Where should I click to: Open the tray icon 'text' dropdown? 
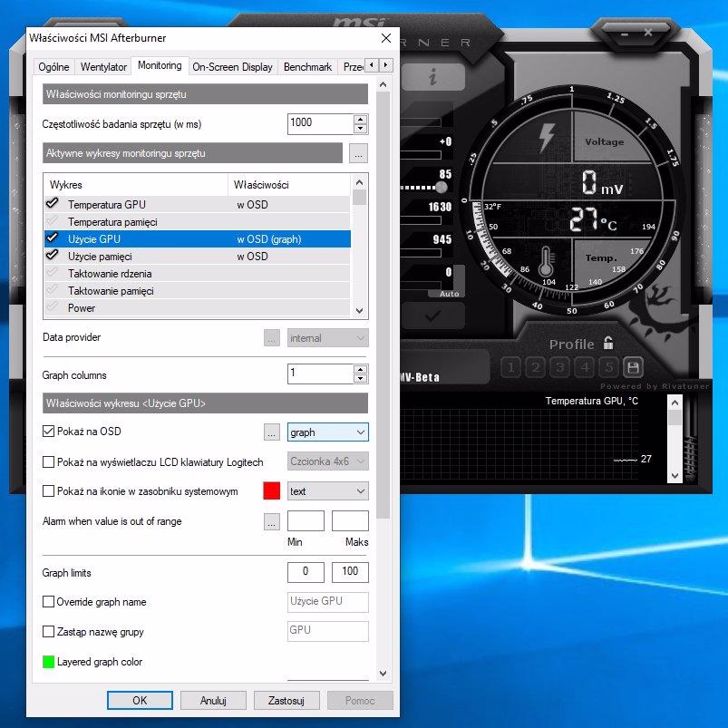[x=327, y=491]
